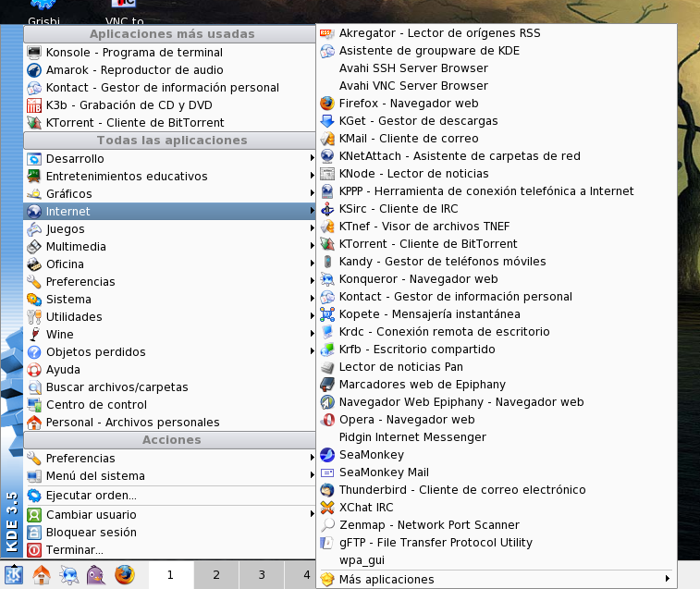The width and height of the screenshot is (700, 589).
Task: Click the XChat IRC icon
Action: [x=327, y=508]
